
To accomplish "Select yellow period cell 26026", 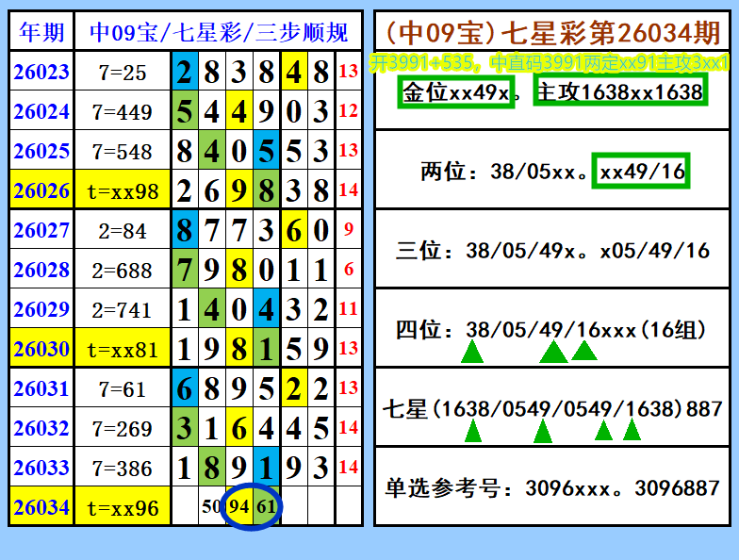I will 41,190.
